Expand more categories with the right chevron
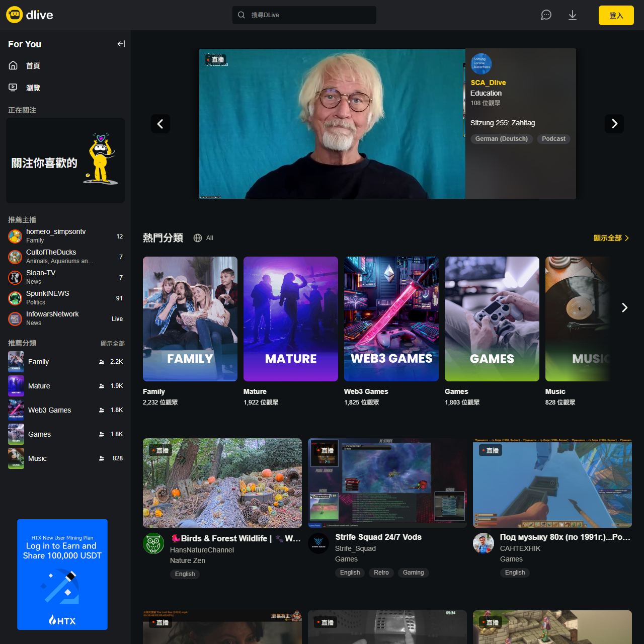Viewport: 644px width, 644px height. pos(624,307)
